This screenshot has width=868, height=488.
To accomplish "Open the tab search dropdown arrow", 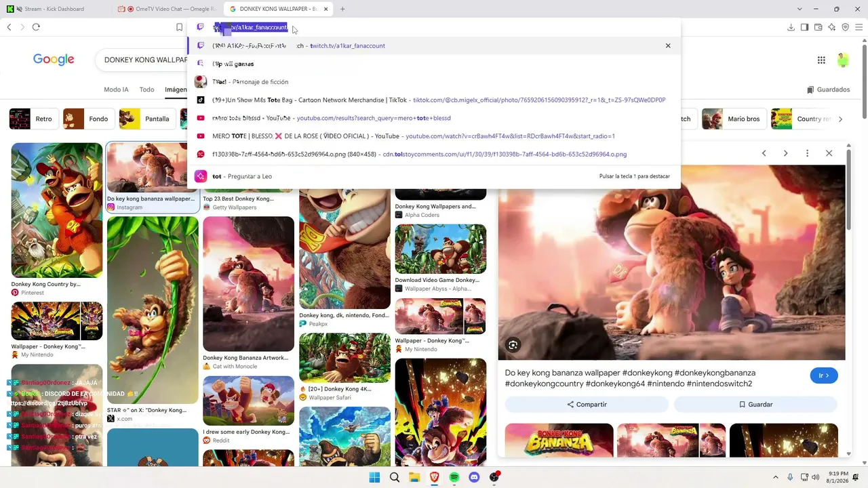I will [x=800, y=9].
